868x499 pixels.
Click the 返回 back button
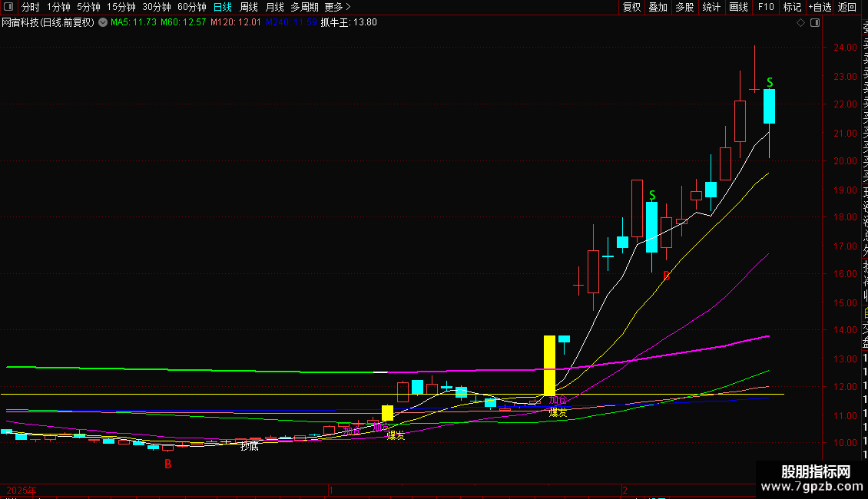847,7
